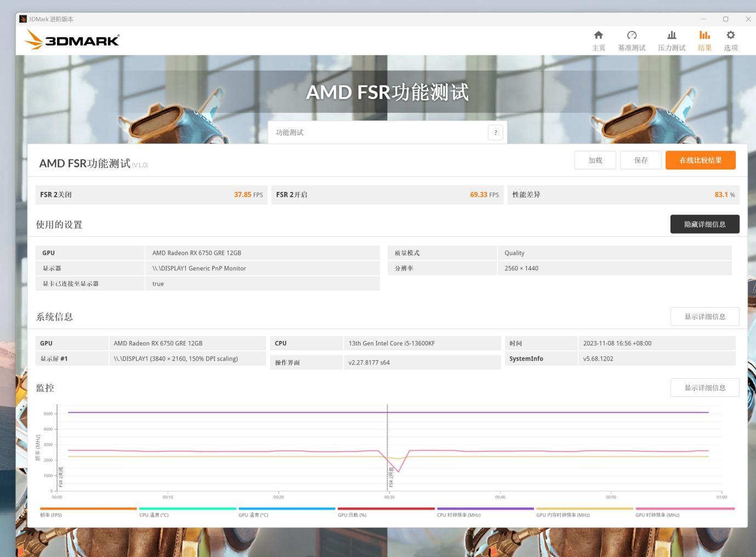Screen dimensions: 756x557
Task: Click the 3DMark logo
Action: (72, 40)
